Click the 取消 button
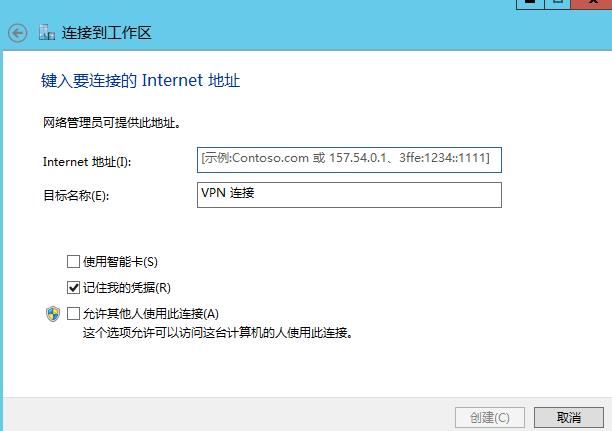Screen dimensions: 612x431 (x=569, y=418)
